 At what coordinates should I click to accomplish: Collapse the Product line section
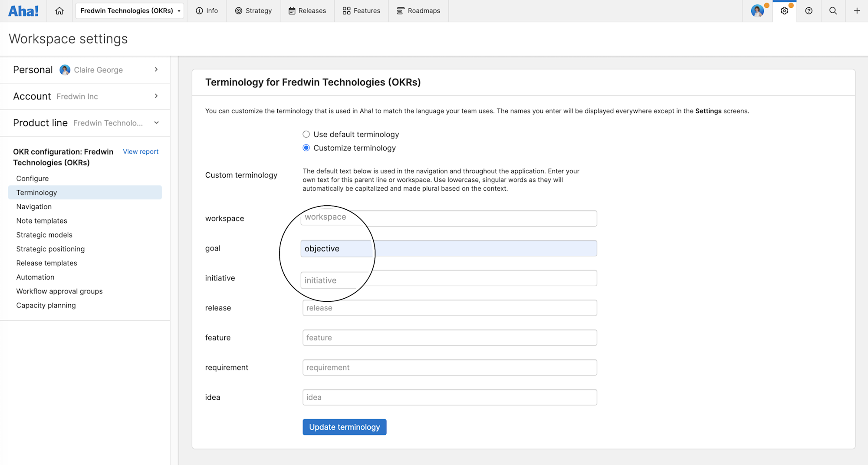pyautogui.click(x=156, y=123)
